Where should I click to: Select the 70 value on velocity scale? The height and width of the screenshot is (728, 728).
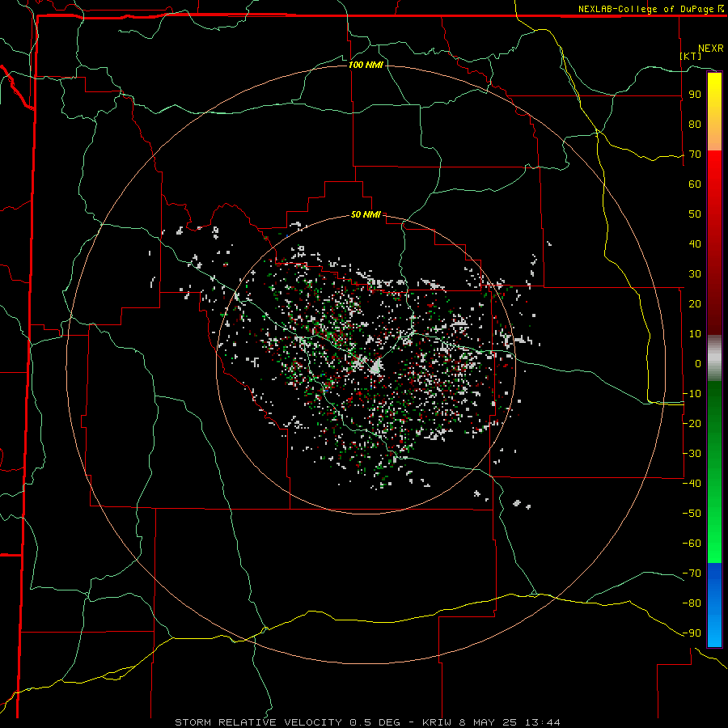pos(695,154)
